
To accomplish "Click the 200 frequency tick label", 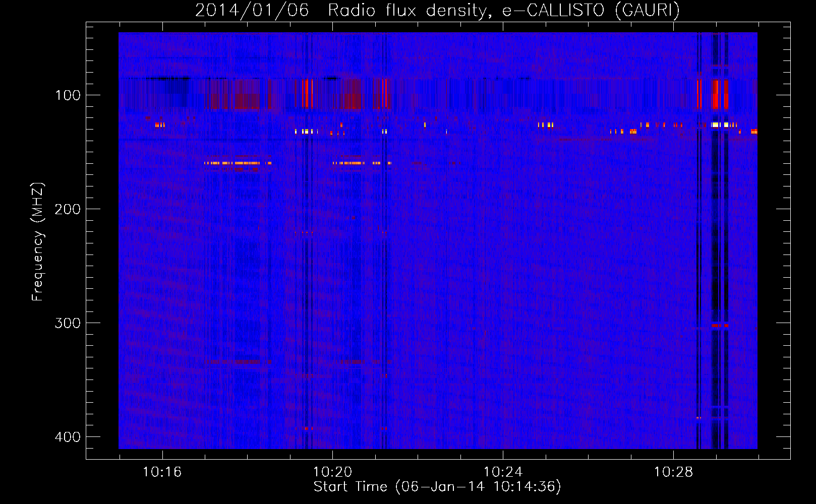I will (x=68, y=209).
